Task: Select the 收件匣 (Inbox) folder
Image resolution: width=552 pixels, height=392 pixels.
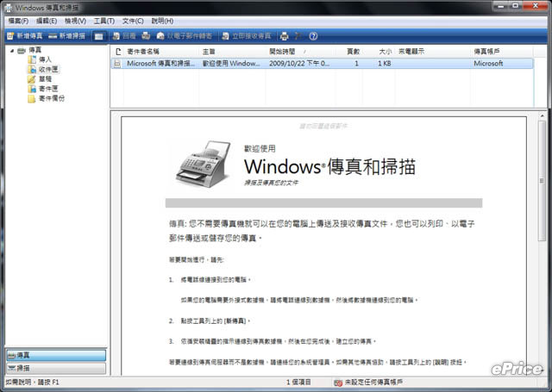Action: 48,69
